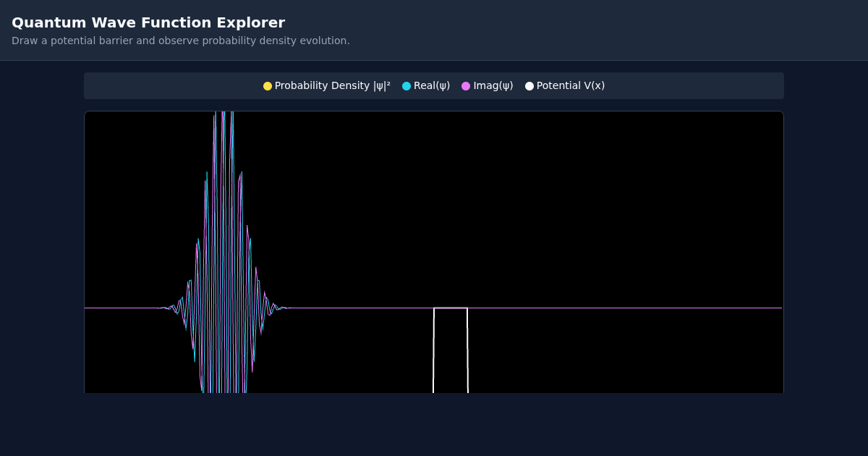The width and height of the screenshot is (868, 456).
Task: Click the cyan Real(ψ) legend dot
Action: pyautogui.click(x=407, y=86)
